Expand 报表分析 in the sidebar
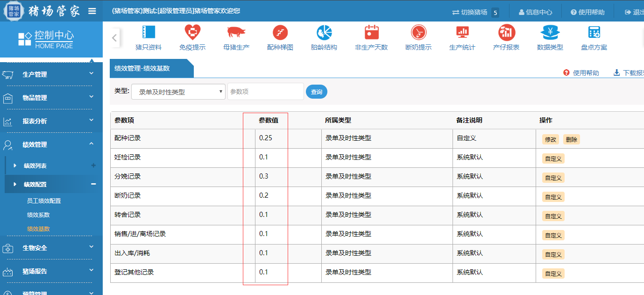The width and height of the screenshot is (644, 295). [50, 121]
